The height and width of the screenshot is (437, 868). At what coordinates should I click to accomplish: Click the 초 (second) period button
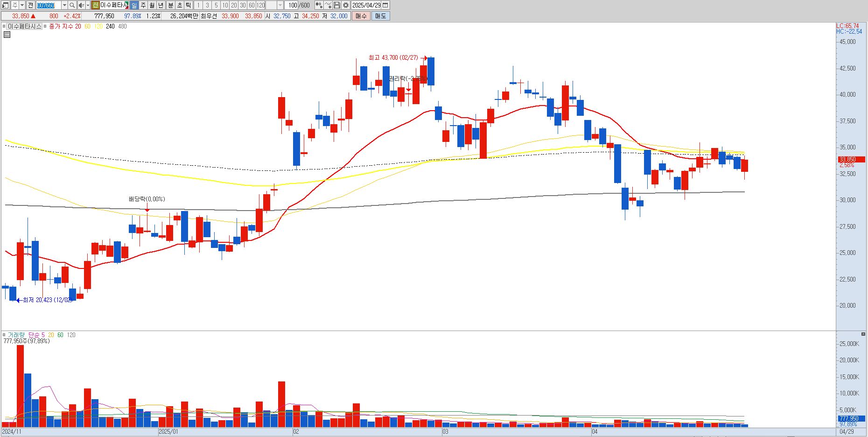click(x=180, y=5)
